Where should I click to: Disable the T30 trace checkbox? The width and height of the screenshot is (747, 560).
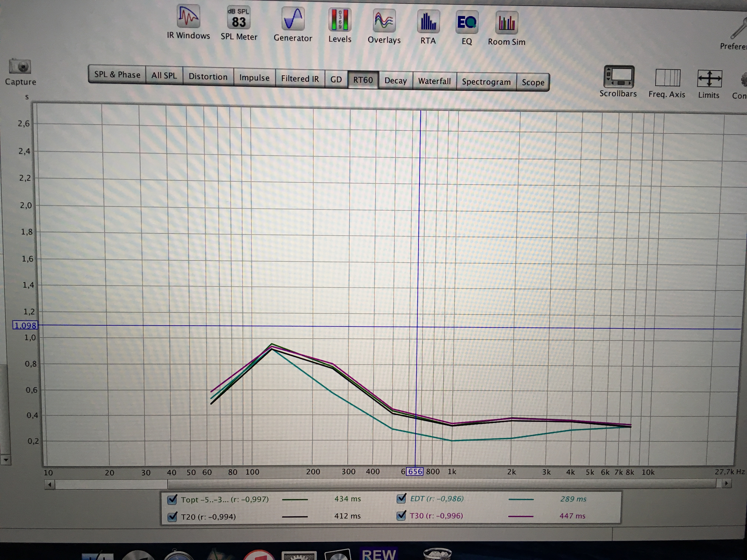(401, 515)
